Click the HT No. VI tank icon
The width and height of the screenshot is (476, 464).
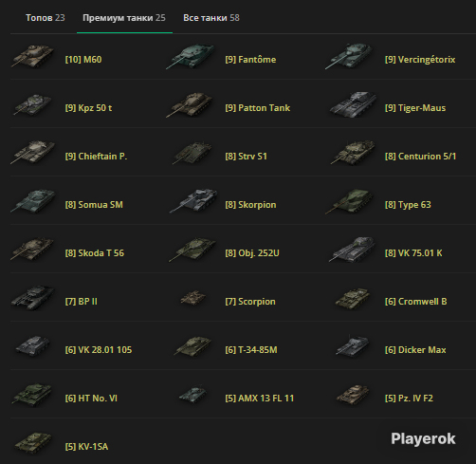click(x=32, y=395)
